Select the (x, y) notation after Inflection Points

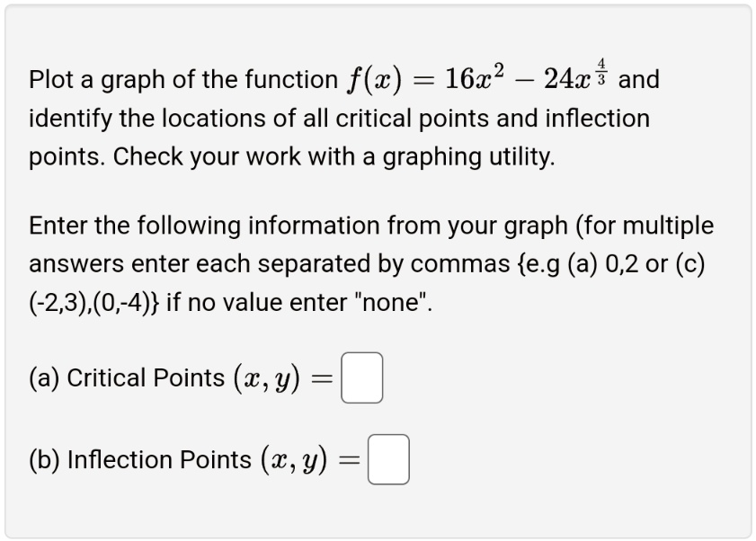point(294,459)
